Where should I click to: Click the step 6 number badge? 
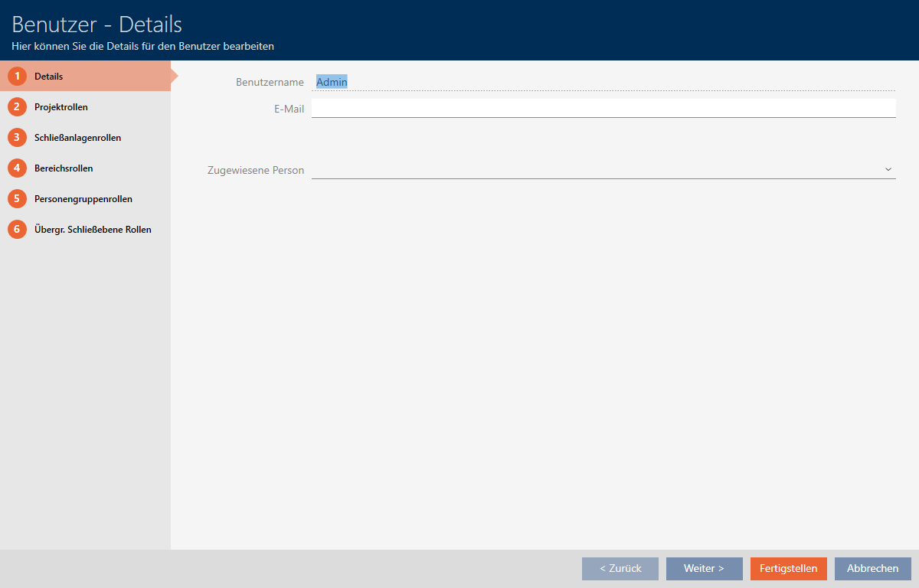[x=17, y=230]
